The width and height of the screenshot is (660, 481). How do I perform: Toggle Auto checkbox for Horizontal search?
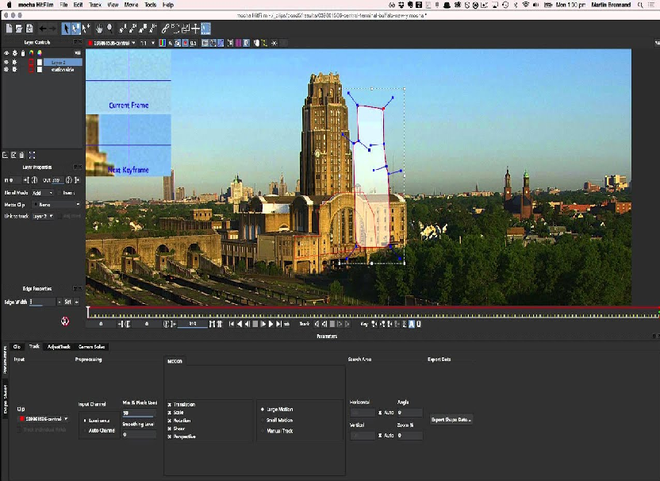380,412
